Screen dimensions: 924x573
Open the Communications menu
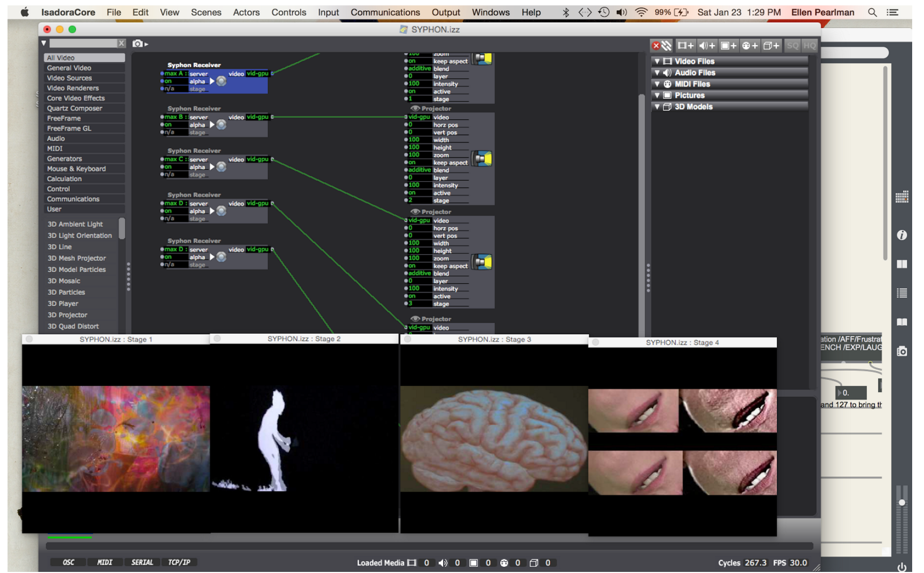[x=385, y=12]
